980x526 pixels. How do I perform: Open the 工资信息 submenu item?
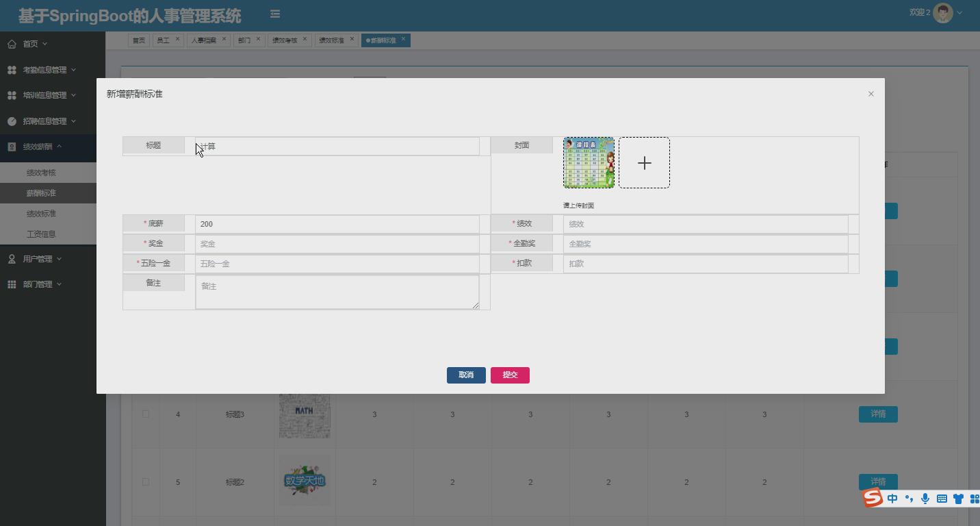(x=48, y=234)
